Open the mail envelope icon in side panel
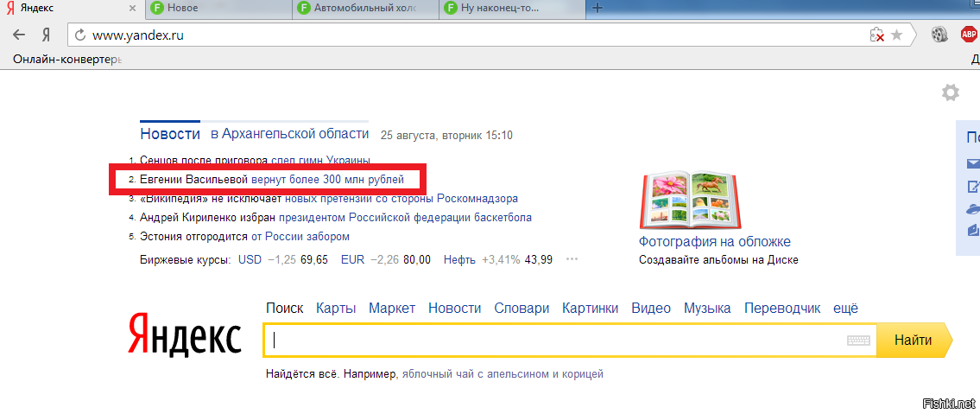The image size is (980, 414). point(973,163)
